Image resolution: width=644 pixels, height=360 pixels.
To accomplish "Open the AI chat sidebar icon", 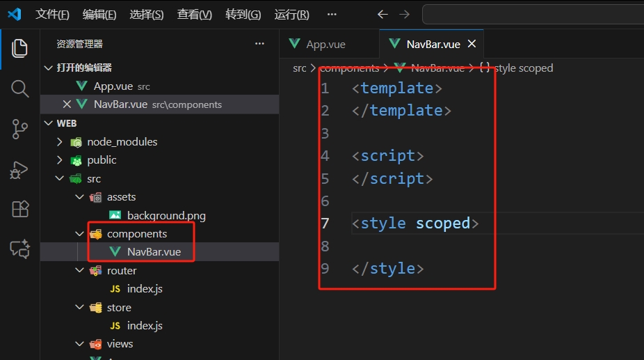I will coord(19,249).
